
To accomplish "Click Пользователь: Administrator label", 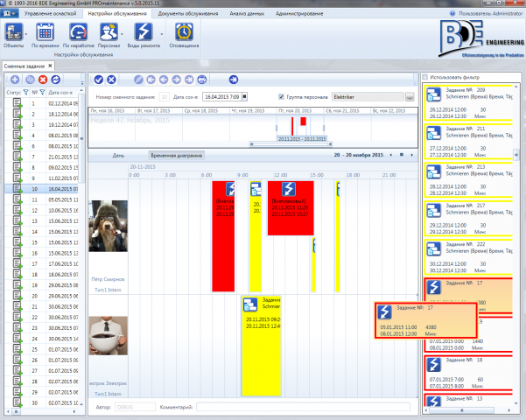I will [490, 13].
